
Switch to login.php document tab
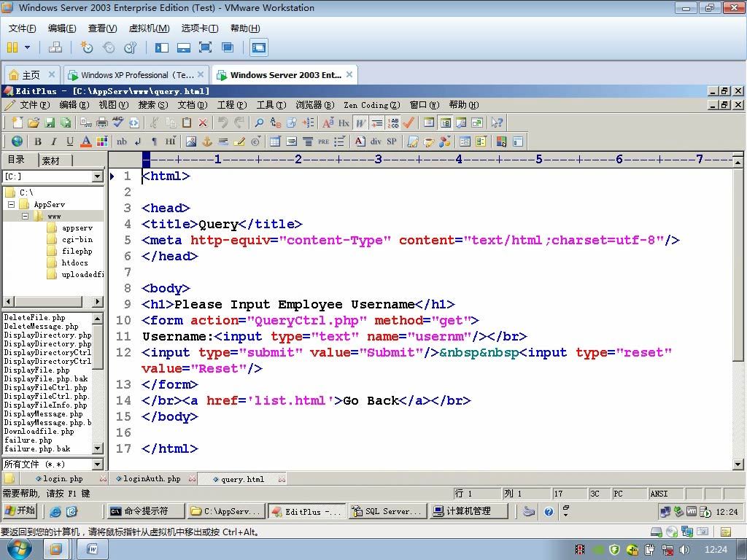(63, 479)
